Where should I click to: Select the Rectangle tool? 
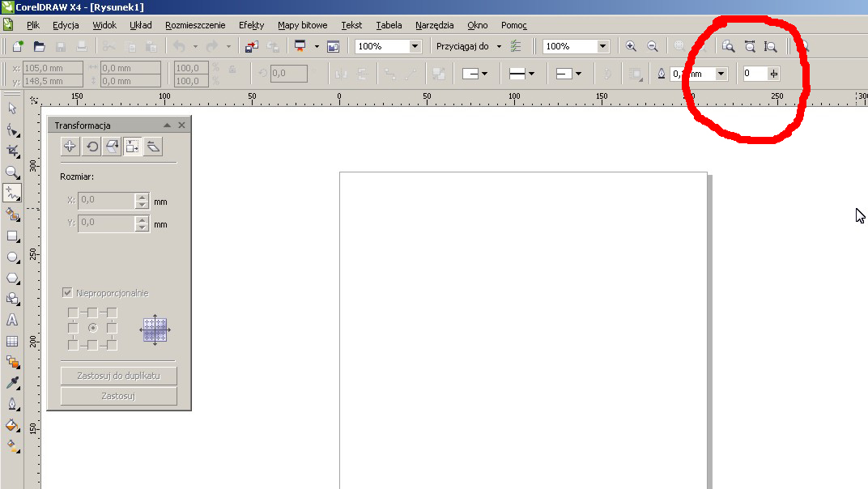(12, 236)
